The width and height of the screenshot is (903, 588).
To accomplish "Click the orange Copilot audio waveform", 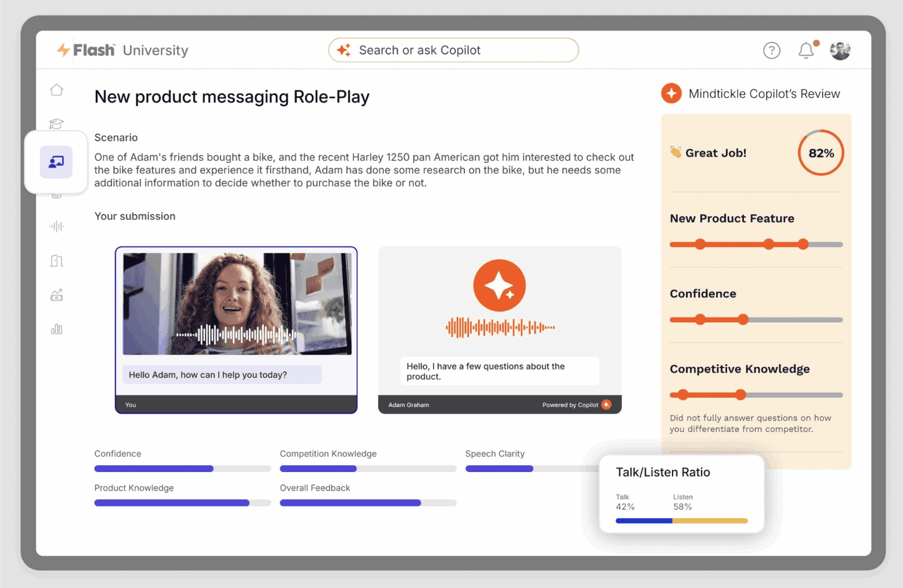I will (x=500, y=327).
